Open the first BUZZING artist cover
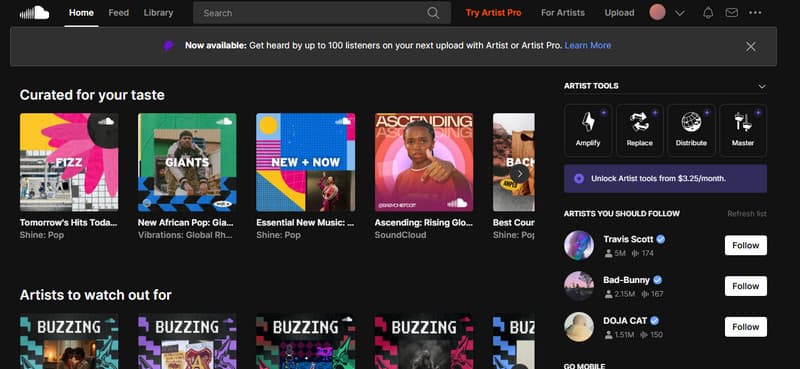800x369 pixels. pos(69,341)
